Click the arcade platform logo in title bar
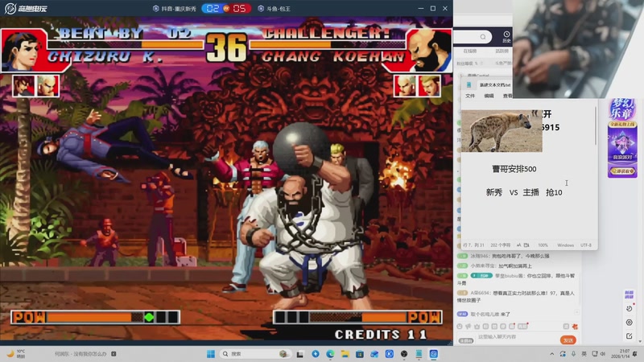Viewport: 644px width, 362px height. coord(26,8)
